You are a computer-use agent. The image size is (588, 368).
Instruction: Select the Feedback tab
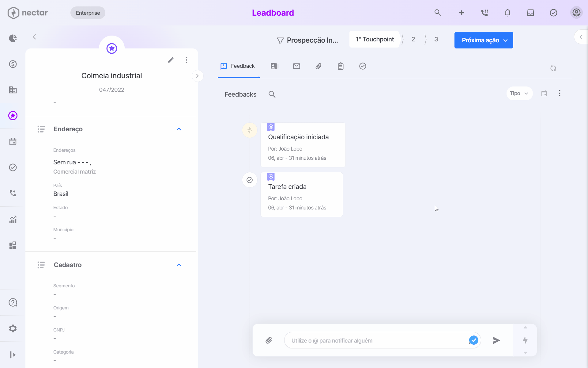pos(238,66)
